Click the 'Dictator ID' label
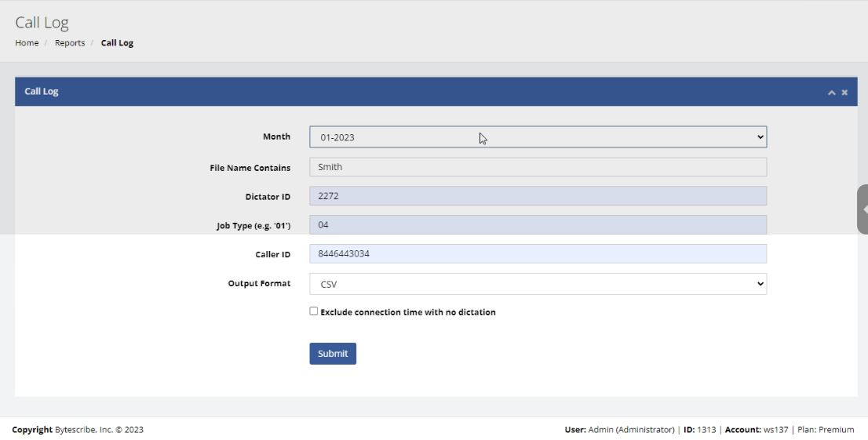This screenshot has height=440, width=868. pos(268,197)
